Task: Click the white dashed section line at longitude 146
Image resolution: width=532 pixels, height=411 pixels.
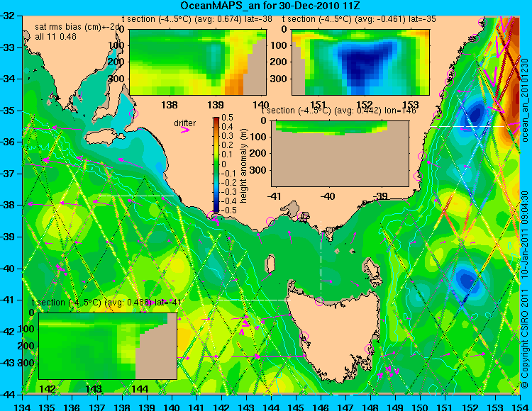Action: click(x=321, y=260)
